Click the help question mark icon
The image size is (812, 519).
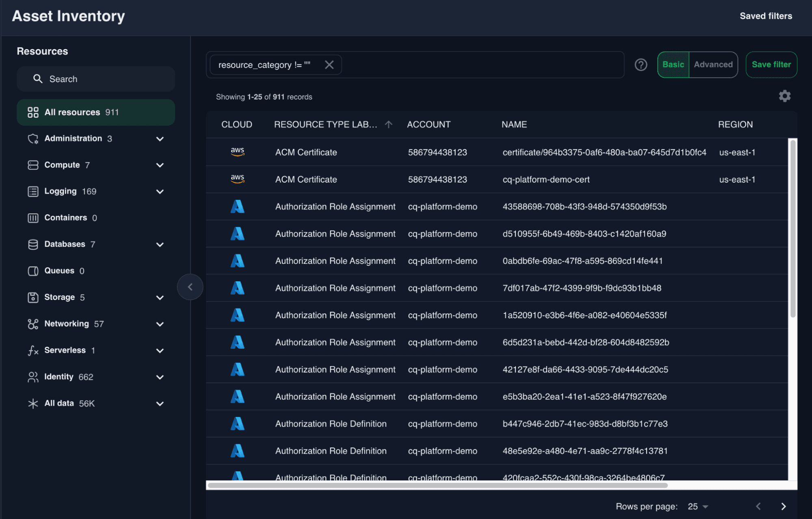coord(641,65)
